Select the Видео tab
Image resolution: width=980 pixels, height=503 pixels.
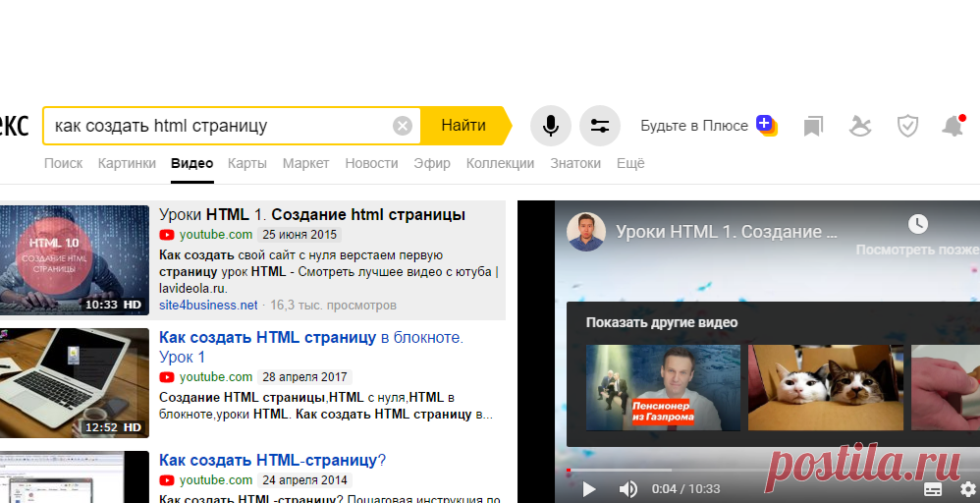pos(191,163)
